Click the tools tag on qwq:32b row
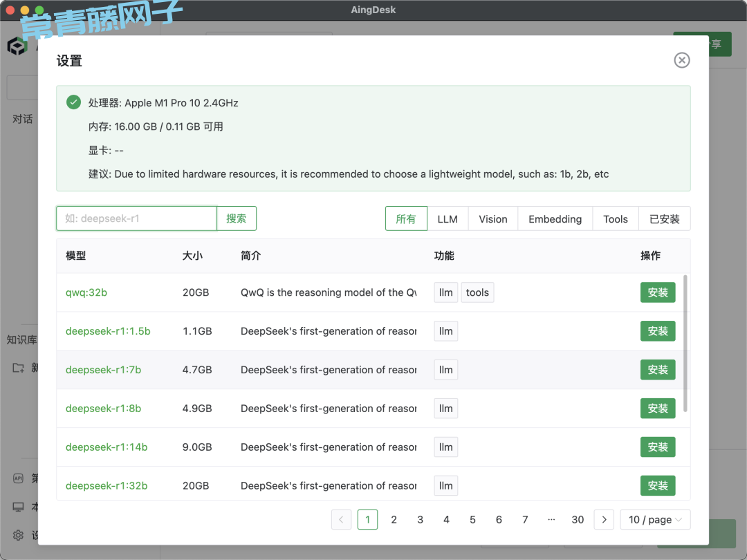The height and width of the screenshot is (560, 747). 477,292
